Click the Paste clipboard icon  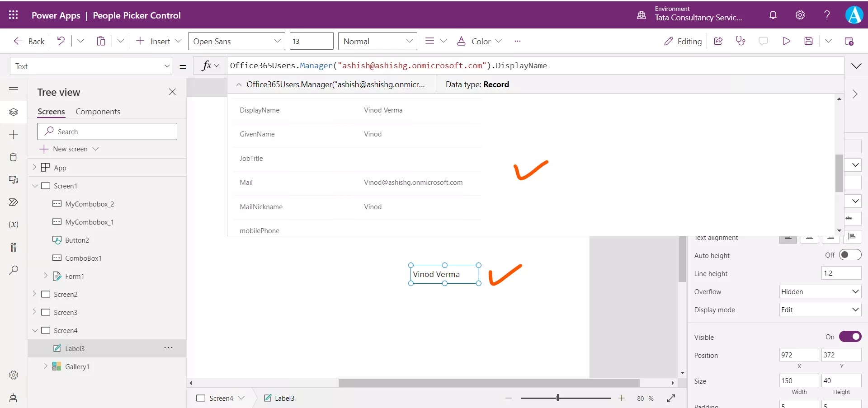coord(101,41)
